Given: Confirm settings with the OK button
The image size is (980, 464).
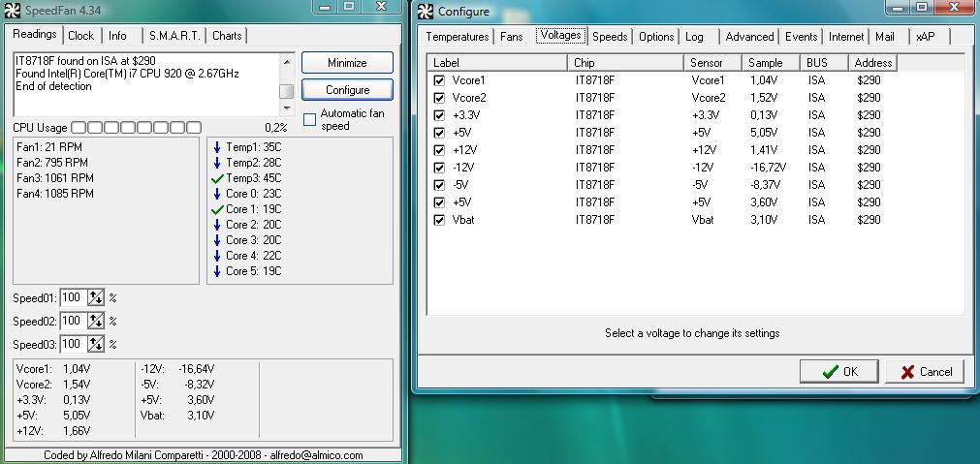Looking at the screenshot, I should click(x=839, y=372).
